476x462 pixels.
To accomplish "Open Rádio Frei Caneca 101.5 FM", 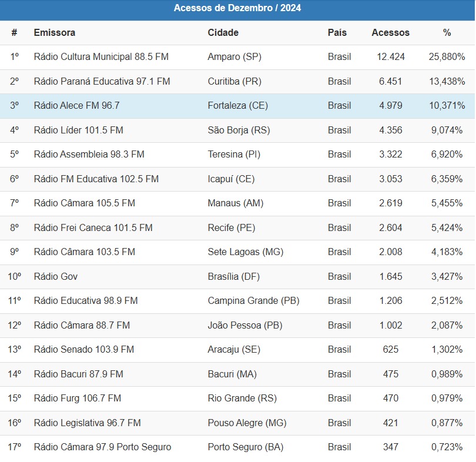I will click(93, 227).
